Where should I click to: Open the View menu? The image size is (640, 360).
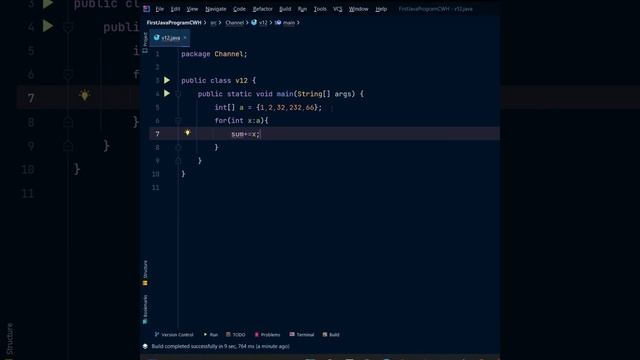pyautogui.click(x=192, y=9)
